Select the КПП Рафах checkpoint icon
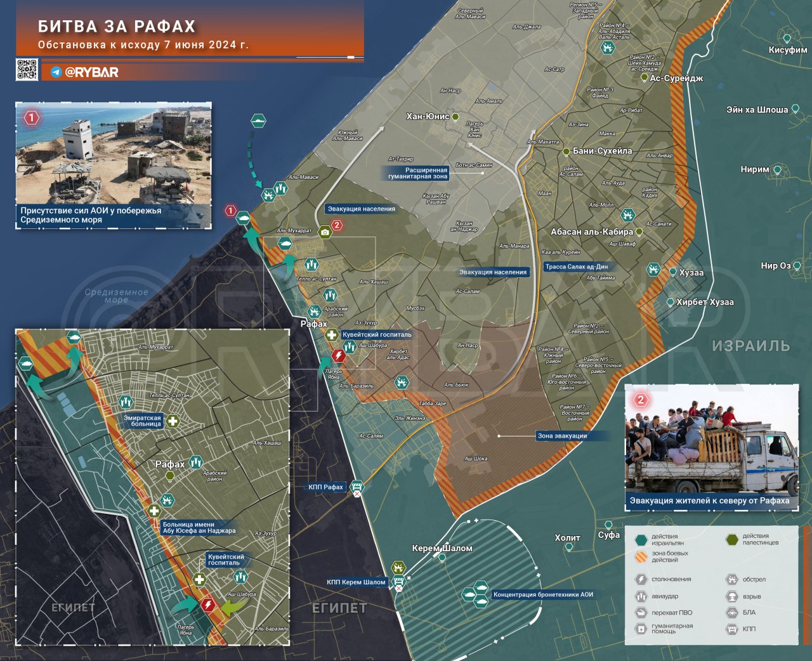812x661 pixels. point(357,487)
